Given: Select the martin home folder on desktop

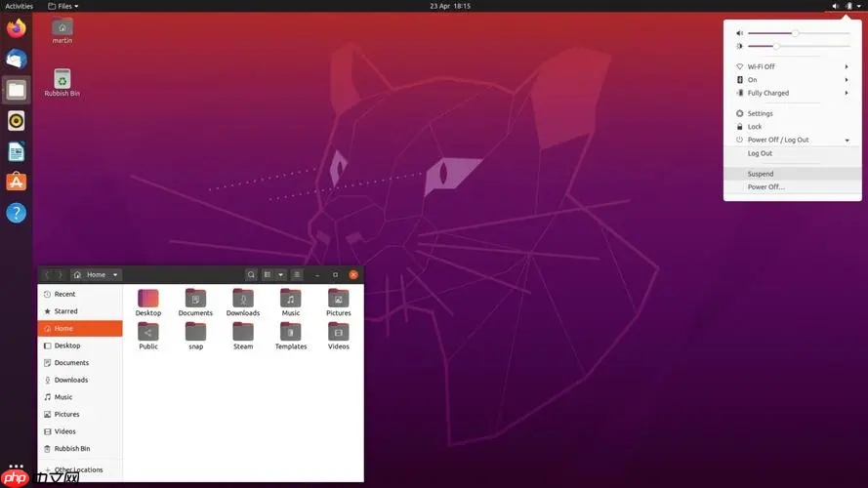Looking at the screenshot, I should point(62,30).
